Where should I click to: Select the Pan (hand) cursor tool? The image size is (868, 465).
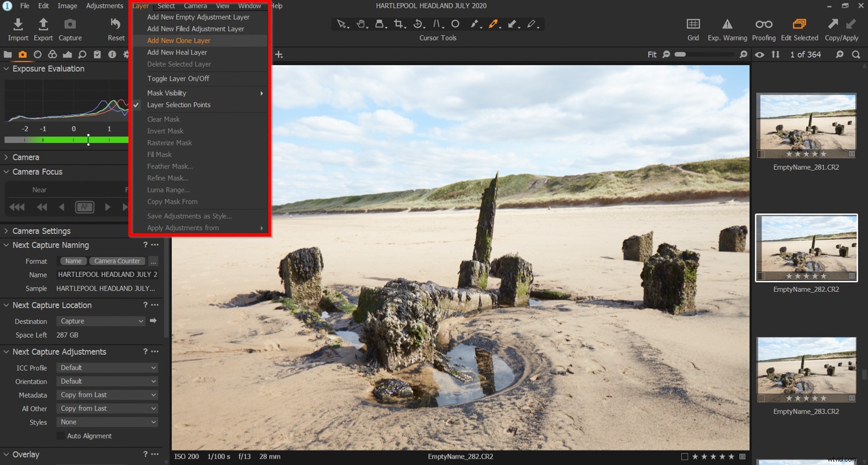(x=361, y=24)
